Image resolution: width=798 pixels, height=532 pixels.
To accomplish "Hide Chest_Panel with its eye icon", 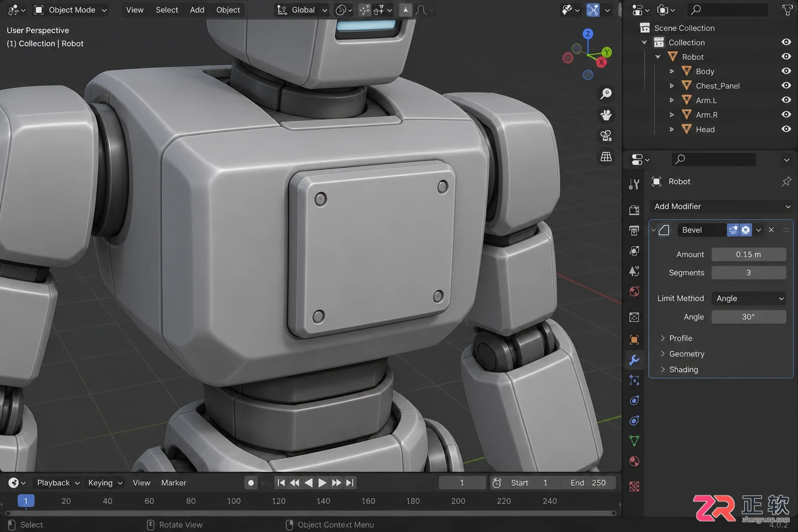I will [786, 85].
